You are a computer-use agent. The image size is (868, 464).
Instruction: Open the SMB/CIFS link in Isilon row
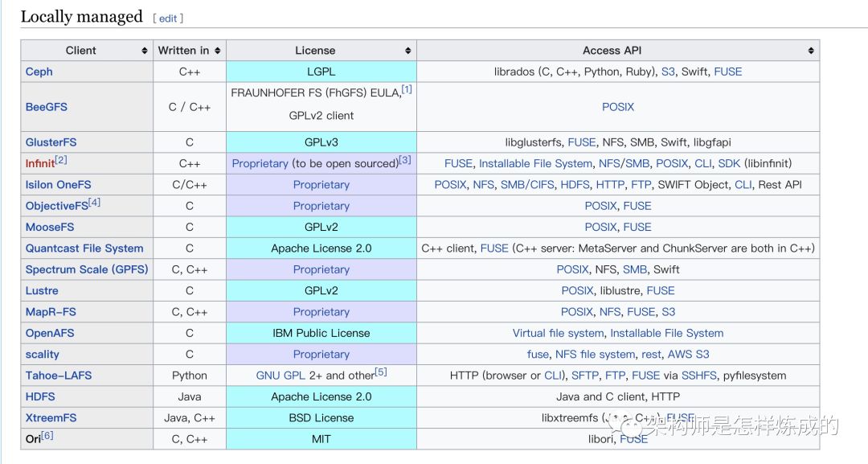point(527,184)
